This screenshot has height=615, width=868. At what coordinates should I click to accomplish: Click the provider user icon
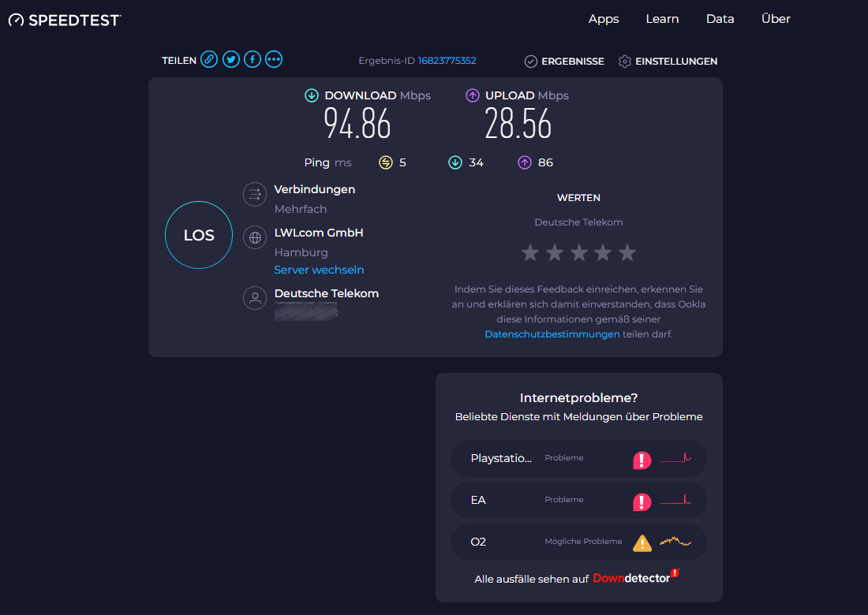pyautogui.click(x=255, y=298)
